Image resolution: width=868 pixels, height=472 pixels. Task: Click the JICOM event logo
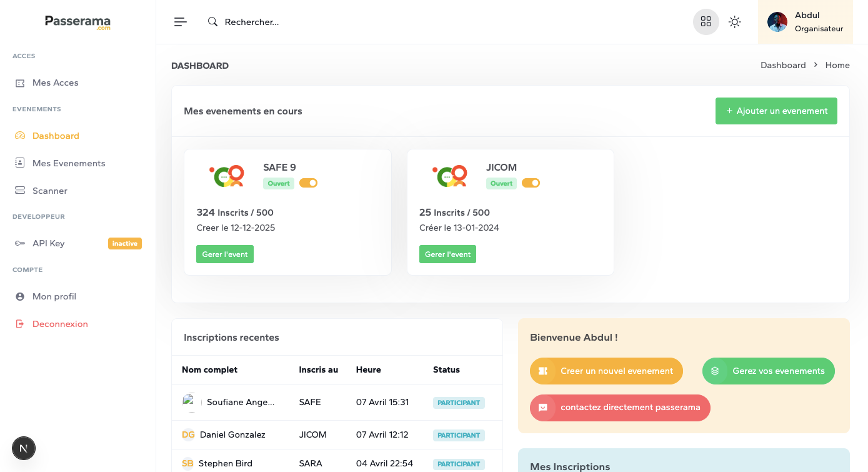click(450, 176)
